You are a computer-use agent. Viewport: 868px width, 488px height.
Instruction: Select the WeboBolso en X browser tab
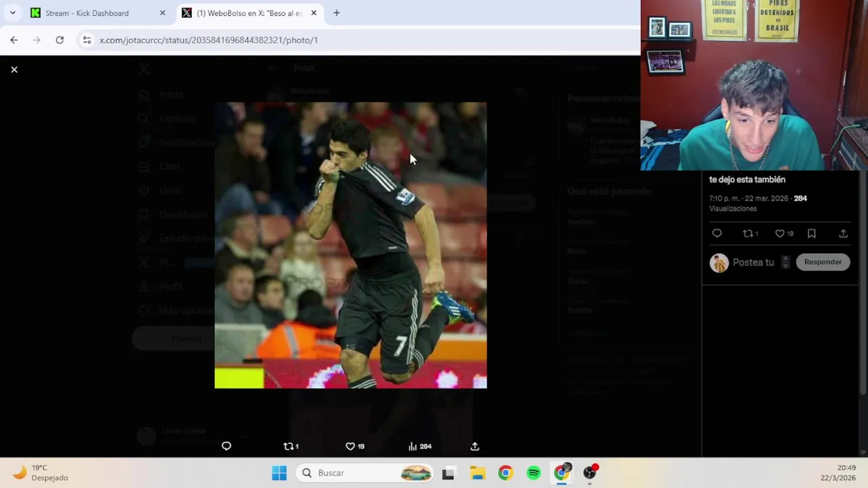pyautogui.click(x=249, y=13)
